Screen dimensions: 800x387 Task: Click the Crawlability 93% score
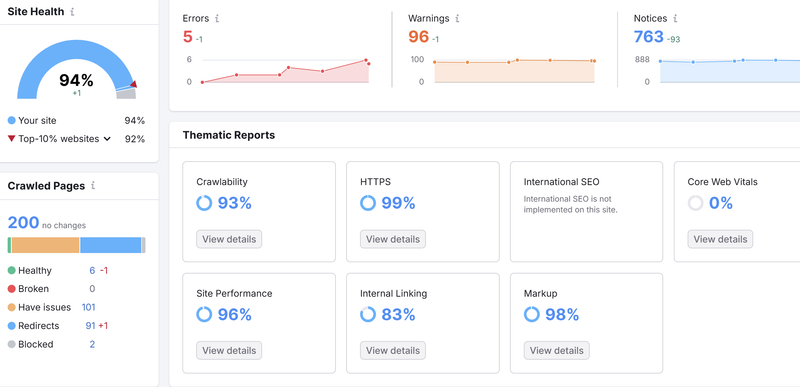point(235,203)
